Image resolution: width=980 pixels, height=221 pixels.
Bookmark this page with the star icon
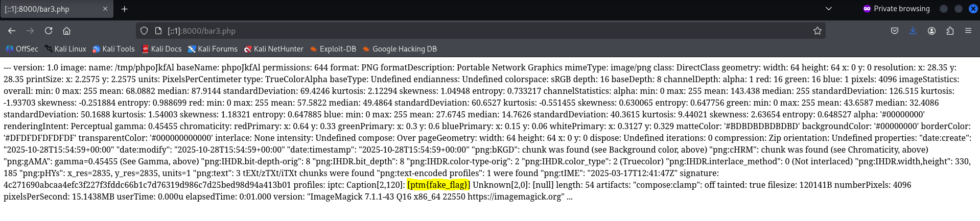(x=817, y=31)
